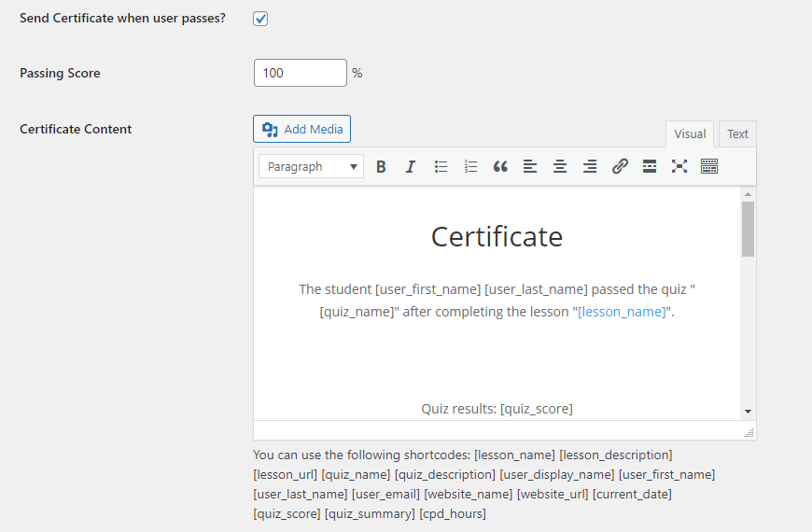The width and height of the screenshot is (812, 532).
Task: Insert a numbered list
Action: point(470,167)
